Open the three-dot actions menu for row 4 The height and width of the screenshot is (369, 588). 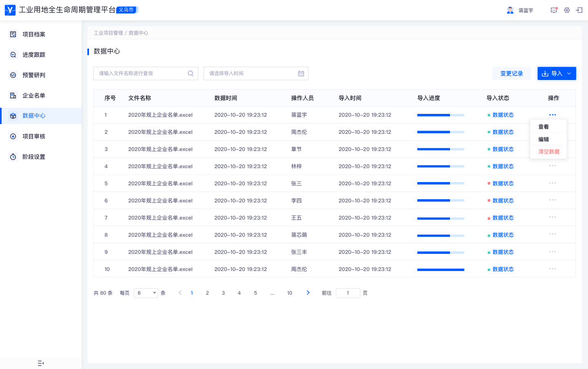pos(552,166)
